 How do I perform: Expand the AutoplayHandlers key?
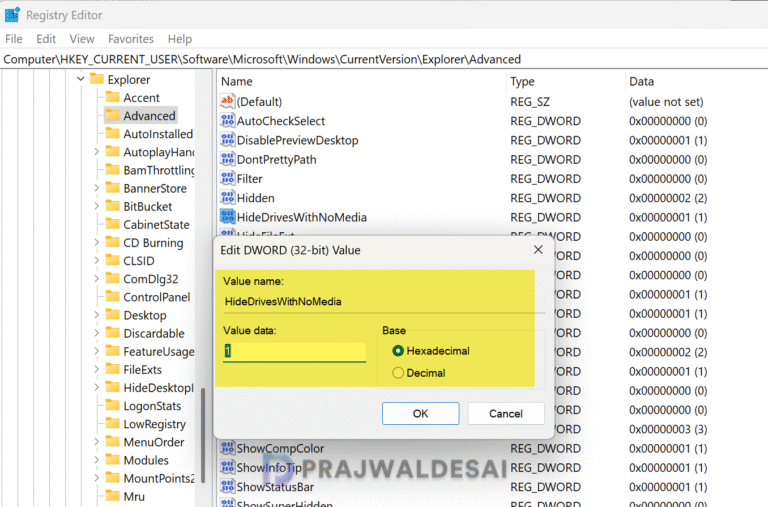[96, 152]
